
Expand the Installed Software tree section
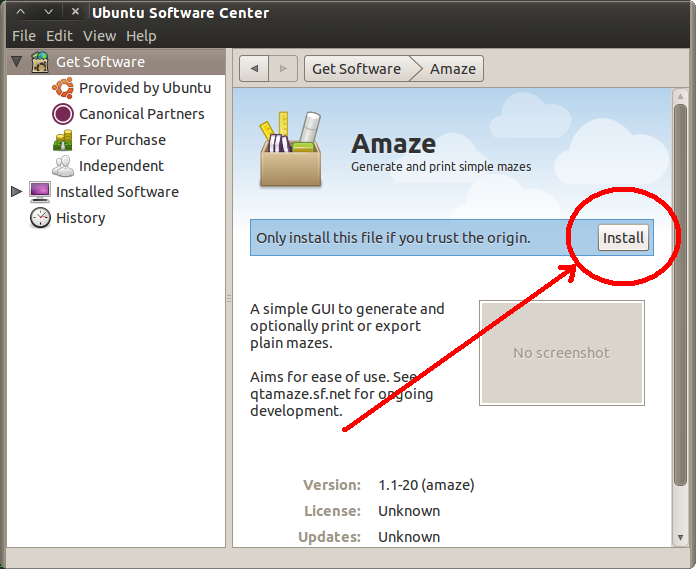tap(16, 192)
